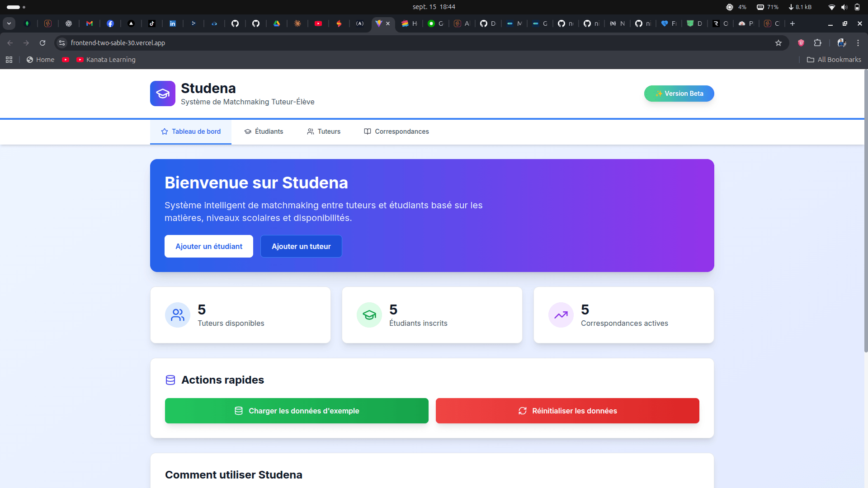The height and width of the screenshot is (488, 868).
Task: Click the volume icon in the system tray
Action: [844, 7]
